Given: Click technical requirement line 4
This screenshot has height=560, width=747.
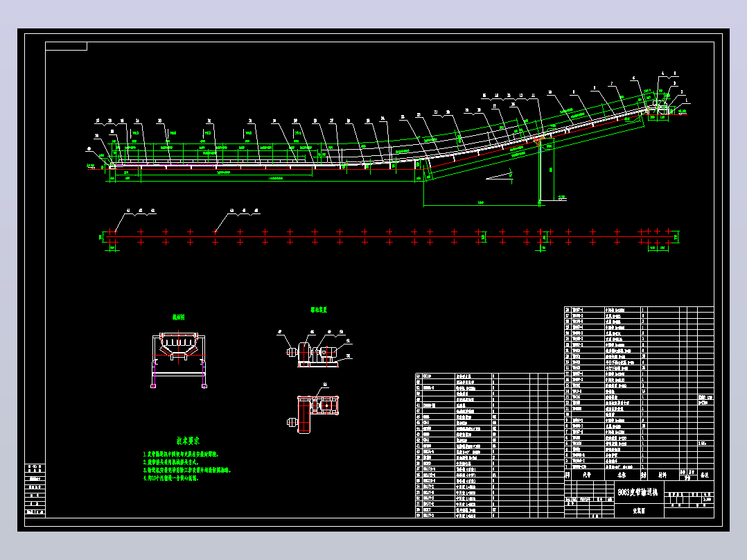Looking at the screenshot, I should 171,478.
